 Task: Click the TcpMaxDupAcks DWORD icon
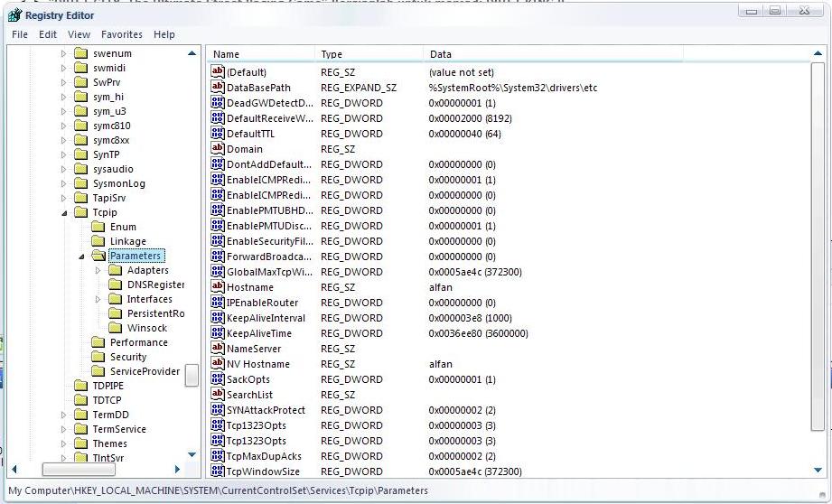pos(218,456)
